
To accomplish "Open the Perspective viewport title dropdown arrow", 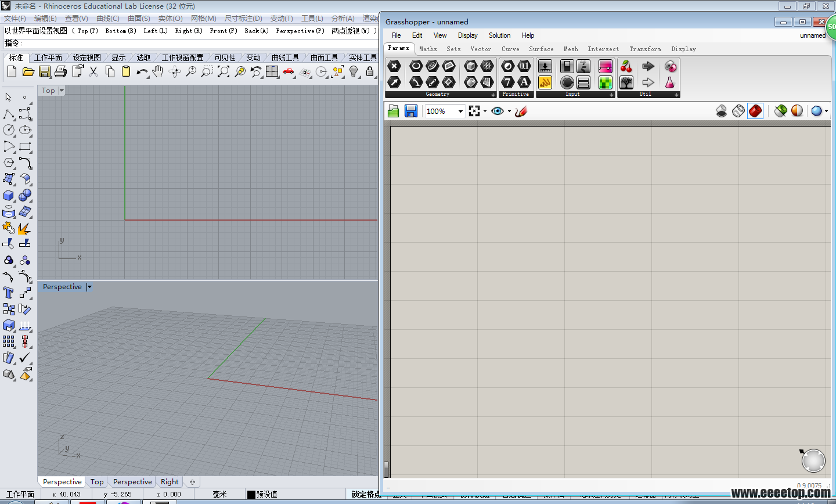I will (89, 287).
